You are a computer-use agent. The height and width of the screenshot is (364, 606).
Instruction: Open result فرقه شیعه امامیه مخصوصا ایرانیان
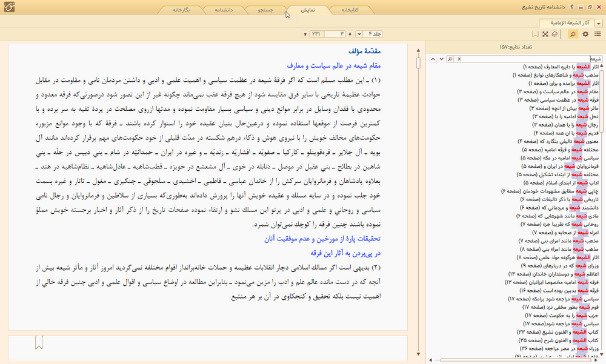551,282
